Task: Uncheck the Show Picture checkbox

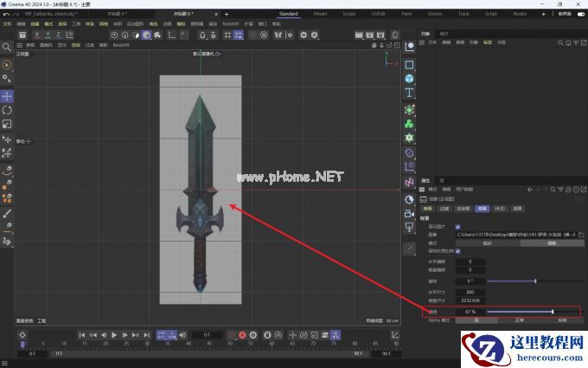Action: [458, 227]
